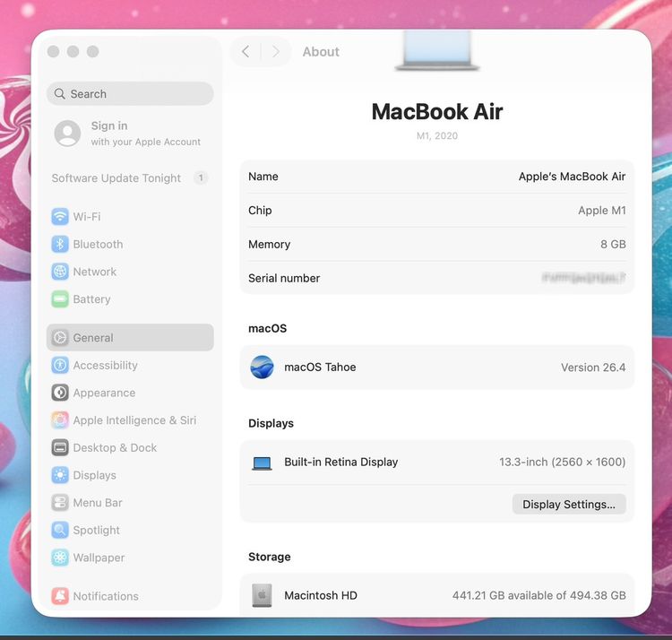
Task: Click the 441.21 GB available storage text
Action: (x=539, y=595)
